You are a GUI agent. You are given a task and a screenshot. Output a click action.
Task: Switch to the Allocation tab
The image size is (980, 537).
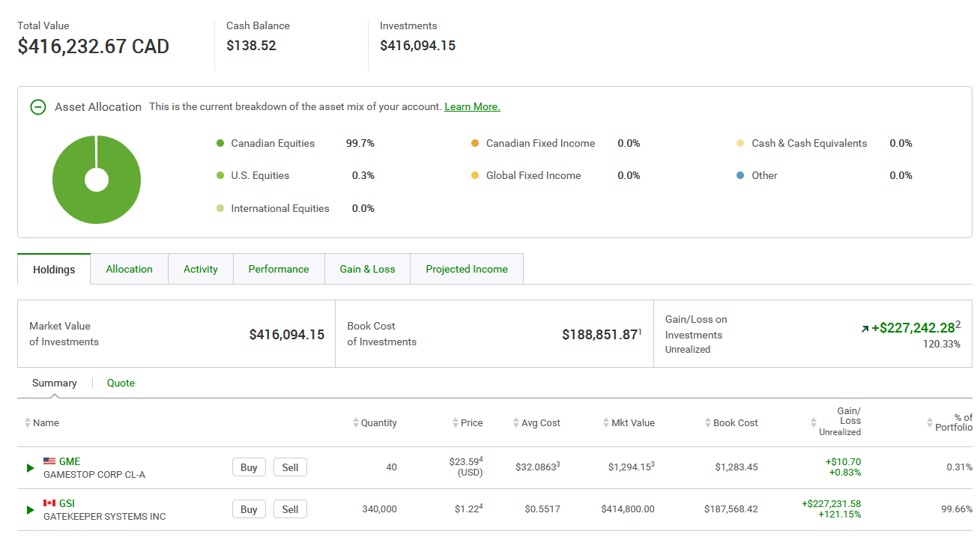[129, 270]
